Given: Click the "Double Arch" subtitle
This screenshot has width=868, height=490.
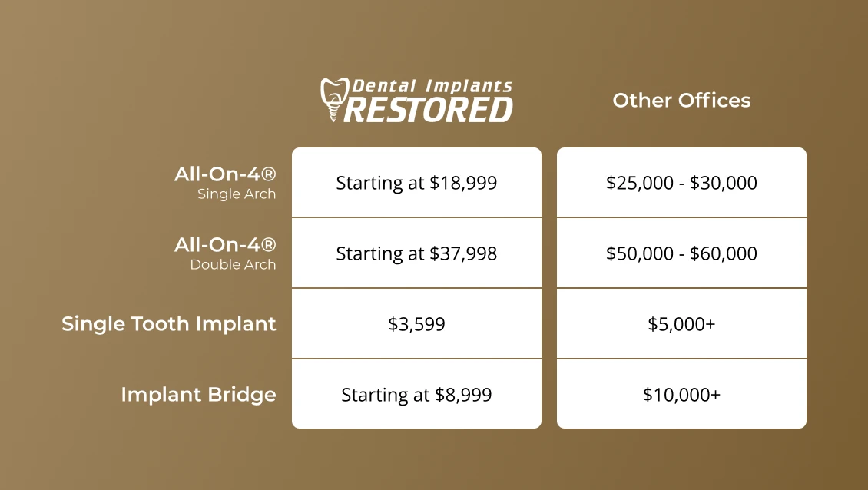Looking at the screenshot, I should [233, 265].
